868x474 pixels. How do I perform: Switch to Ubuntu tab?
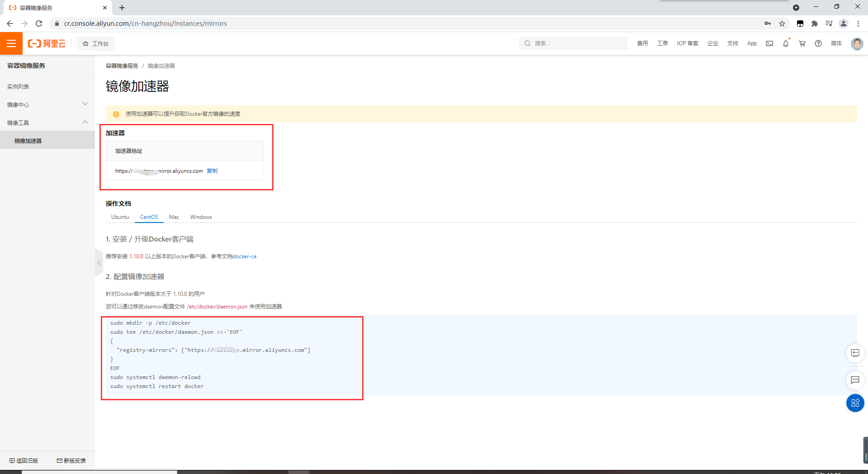coord(120,217)
